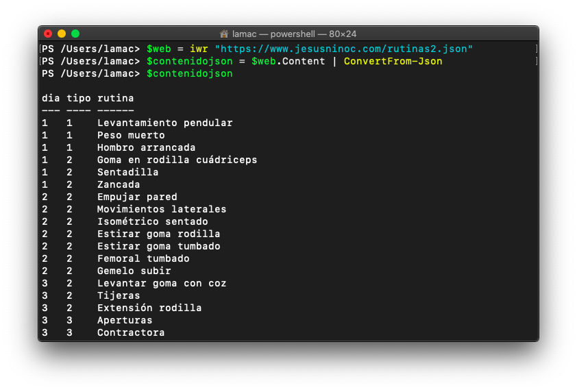The image size is (577, 392).
Task: Click the 'Tijeras' routine entry
Action: pos(119,295)
